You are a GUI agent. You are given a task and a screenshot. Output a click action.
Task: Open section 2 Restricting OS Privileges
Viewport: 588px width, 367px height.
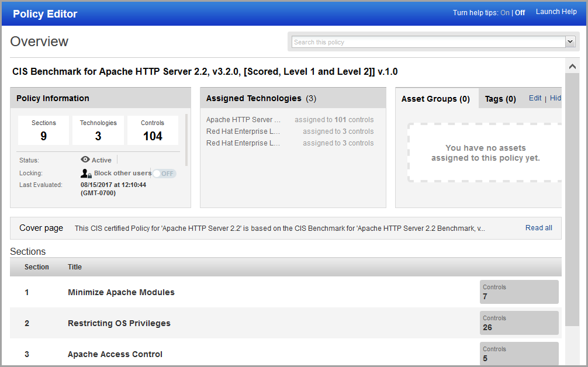[119, 323]
